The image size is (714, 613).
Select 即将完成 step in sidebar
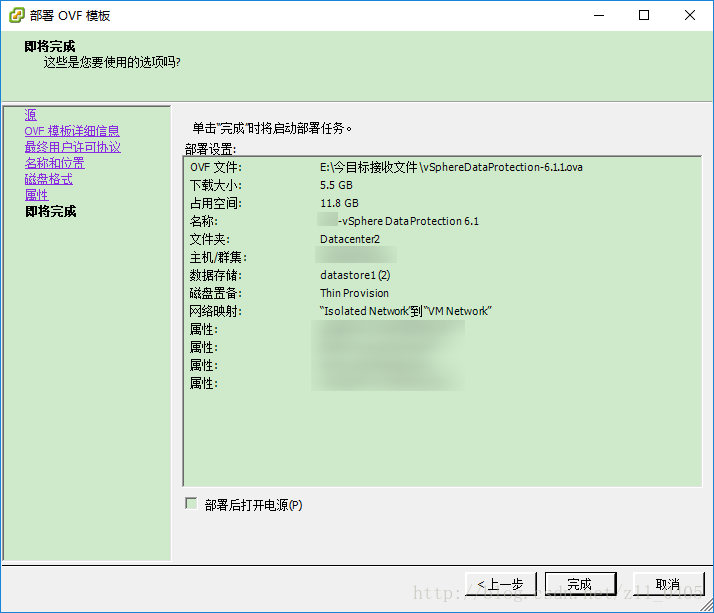pos(51,211)
